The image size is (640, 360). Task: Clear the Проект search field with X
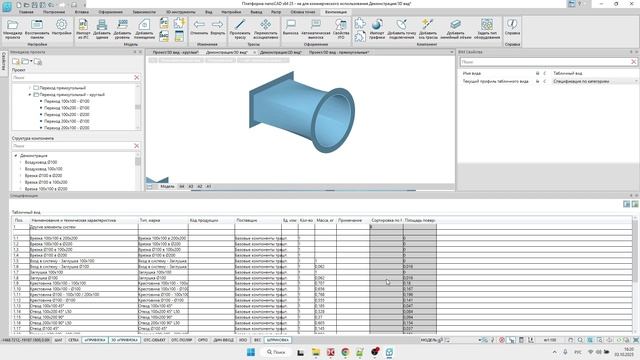click(x=136, y=78)
